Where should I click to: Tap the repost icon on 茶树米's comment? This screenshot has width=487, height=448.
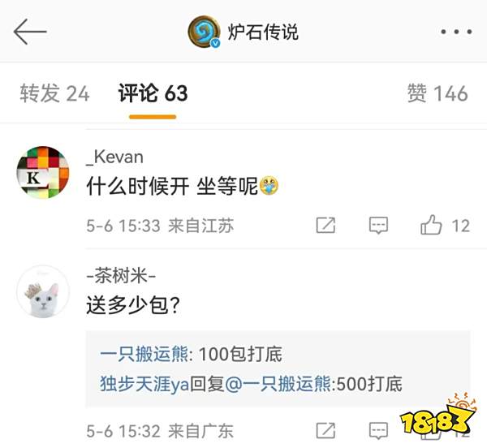click(325, 431)
